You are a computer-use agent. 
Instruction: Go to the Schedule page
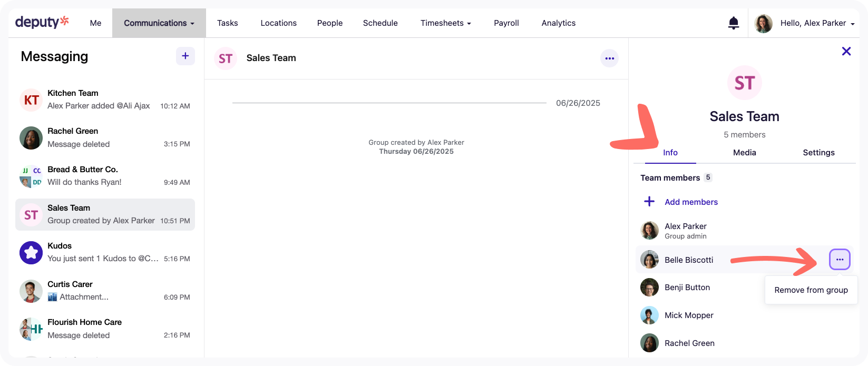(x=380, y=23)
